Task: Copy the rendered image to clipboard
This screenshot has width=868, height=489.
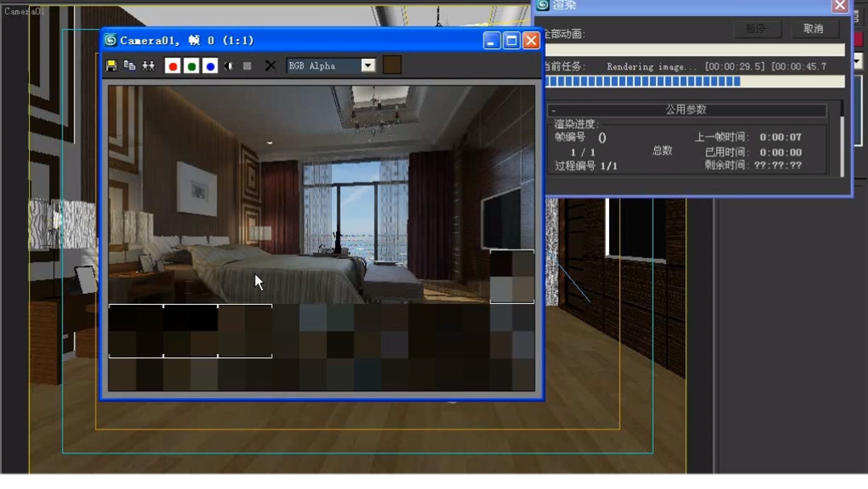Action: [129, 65]
